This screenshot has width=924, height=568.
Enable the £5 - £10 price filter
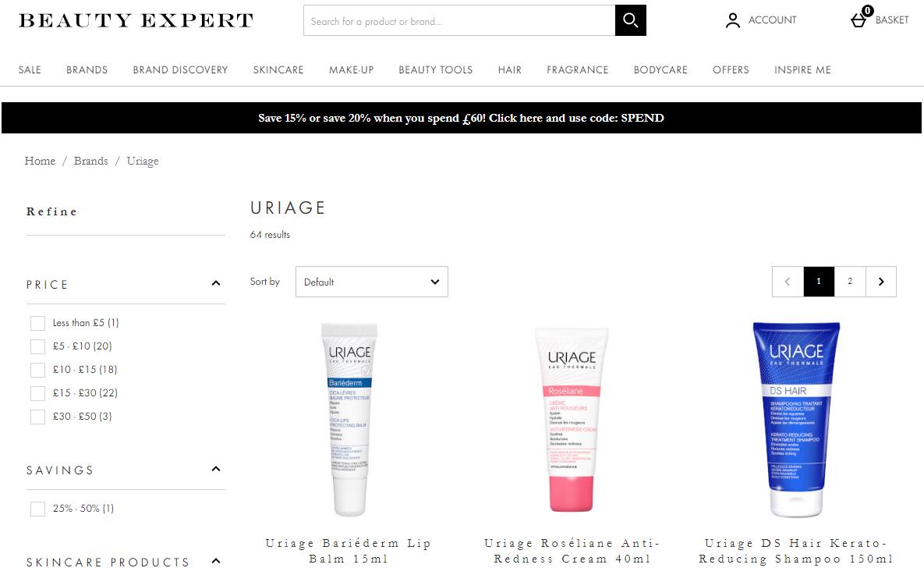37,346
